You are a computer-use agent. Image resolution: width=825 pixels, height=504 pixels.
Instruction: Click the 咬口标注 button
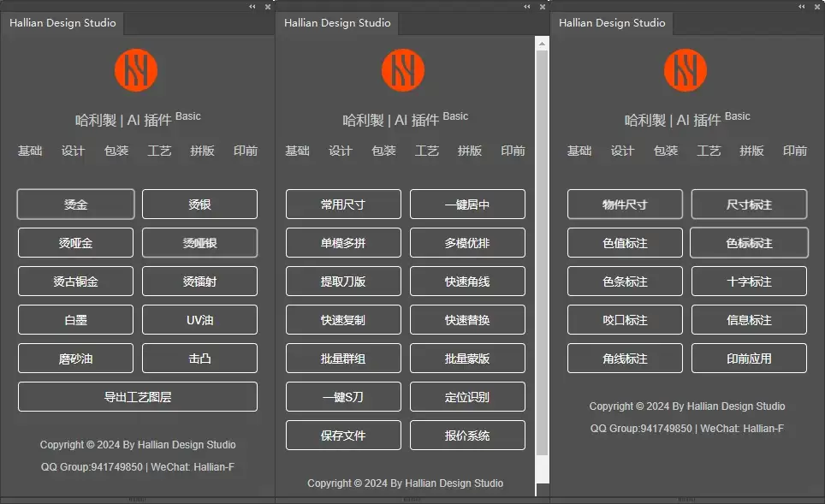[625, 319]
